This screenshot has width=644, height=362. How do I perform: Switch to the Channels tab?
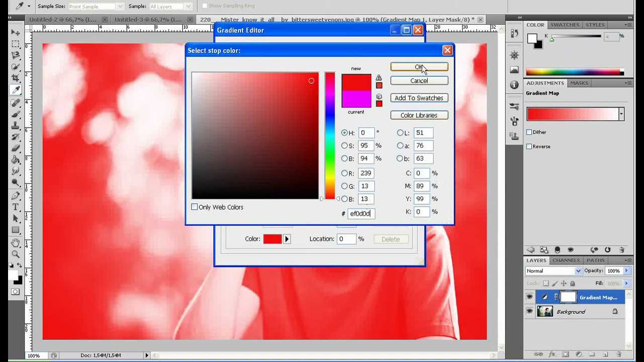pos(566,260)
